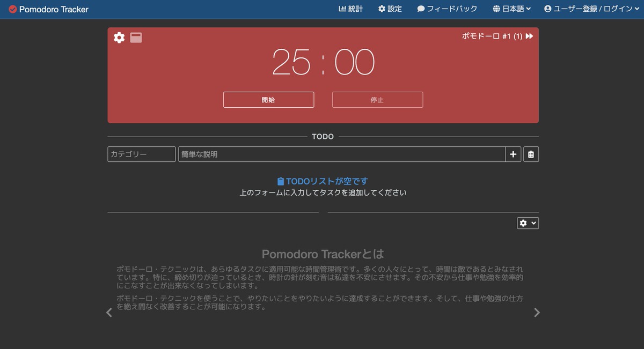Screen dimensions: 644x349
Task: Switch to fullscreen timer mode icon
Action: click(x=136, y=38)
